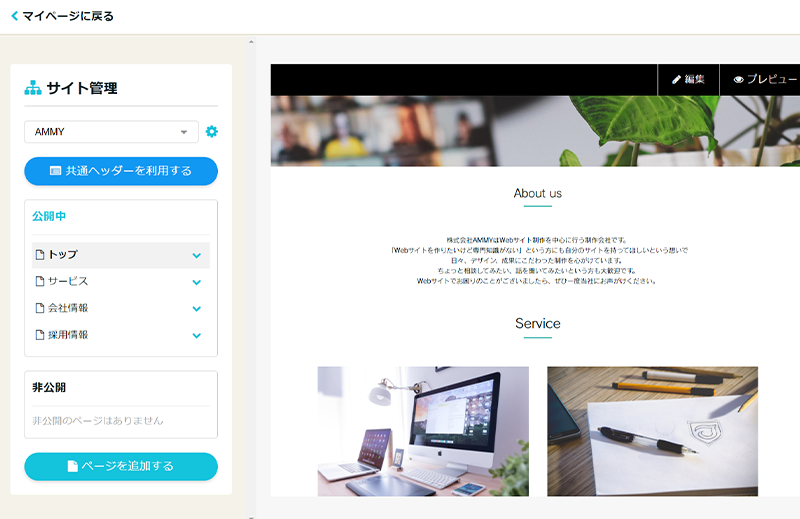The height and width of the screenshot is (519, 800).
Task: Open the AMMY site selector dropdown
Action: [111, 132]
